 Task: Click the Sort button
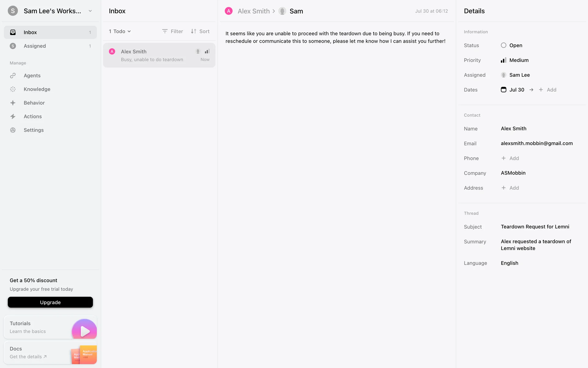pos(200,31)
